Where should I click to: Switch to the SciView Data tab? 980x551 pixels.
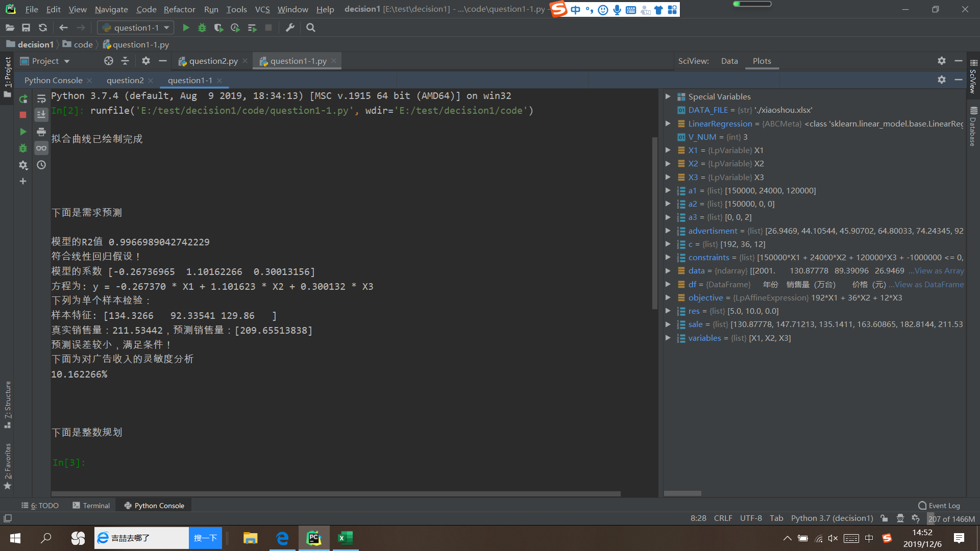[x=729, y=61]
